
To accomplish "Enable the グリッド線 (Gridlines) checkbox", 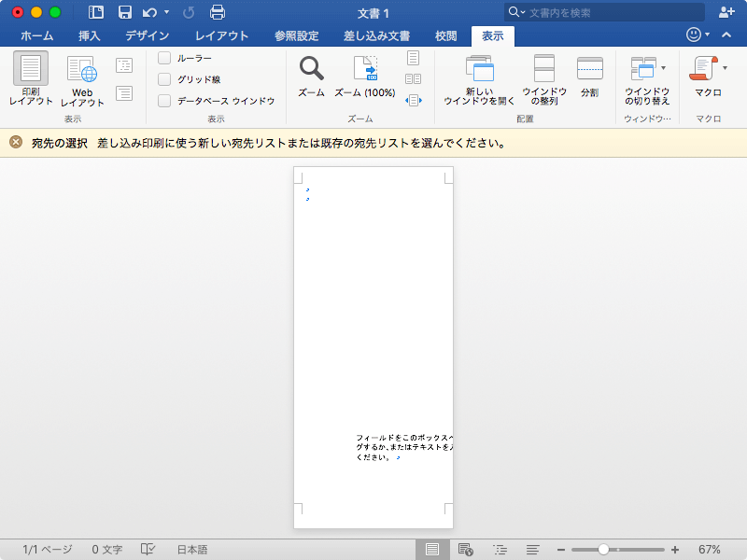I will [x=164, y=79].
